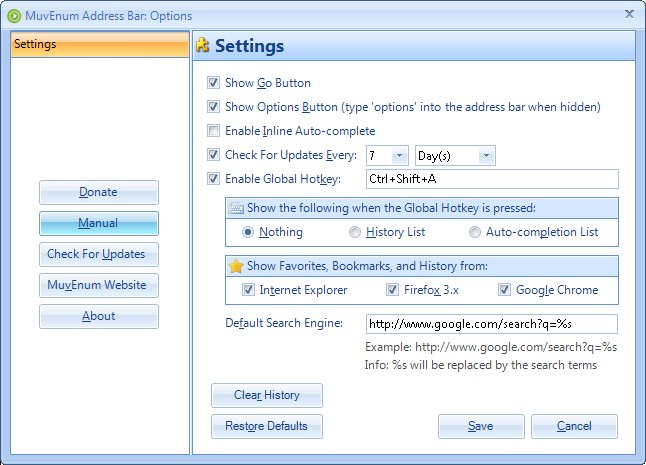Image resolution: width=646 pixels, height=465 pixels.
Task: Cancel changes with Cancel button
Action: pyautogui.click(x=574, y=426)
